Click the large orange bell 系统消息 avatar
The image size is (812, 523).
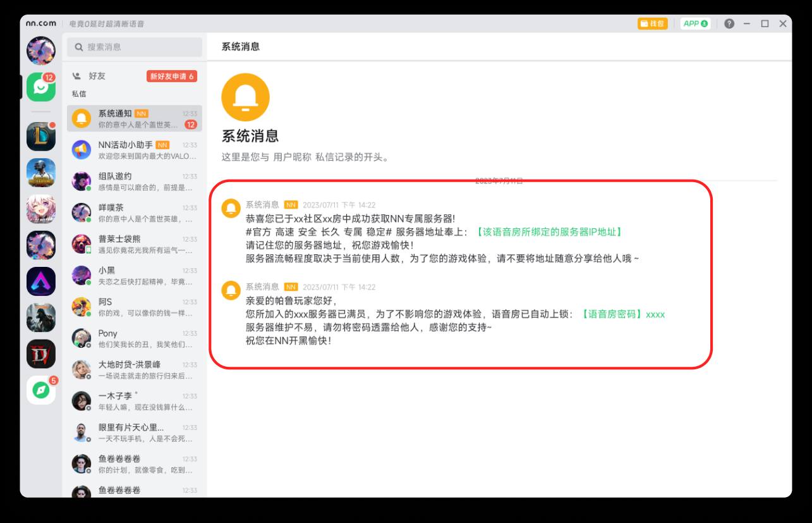click(246, 97)
